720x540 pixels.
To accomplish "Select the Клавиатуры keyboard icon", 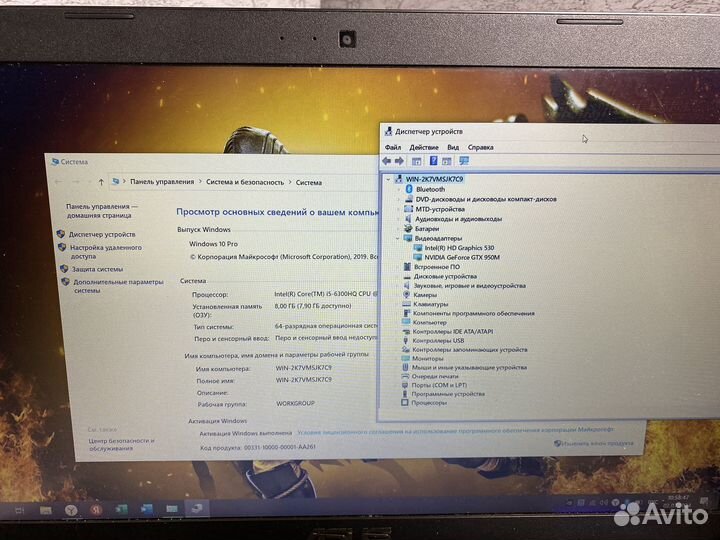I will pyautogui.click(x=406, y=304).
